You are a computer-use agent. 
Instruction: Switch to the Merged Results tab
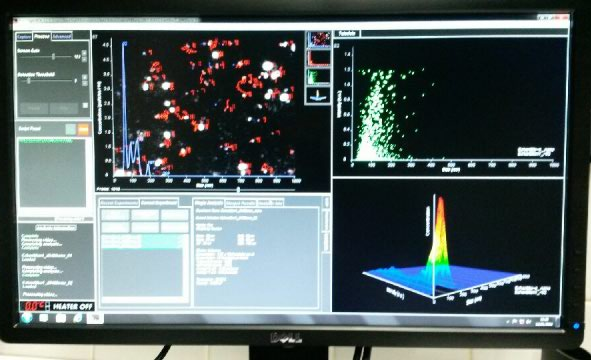[x=240, y=203]
